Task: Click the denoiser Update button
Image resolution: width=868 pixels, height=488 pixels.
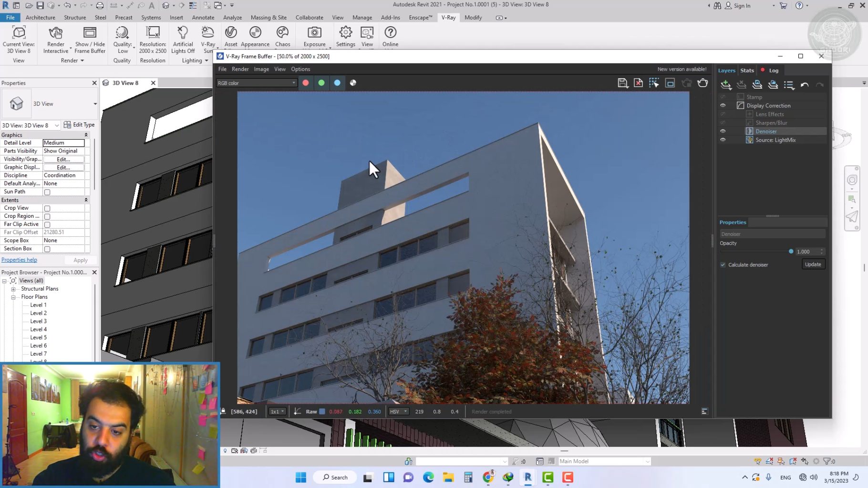Action: coord(813,264)
